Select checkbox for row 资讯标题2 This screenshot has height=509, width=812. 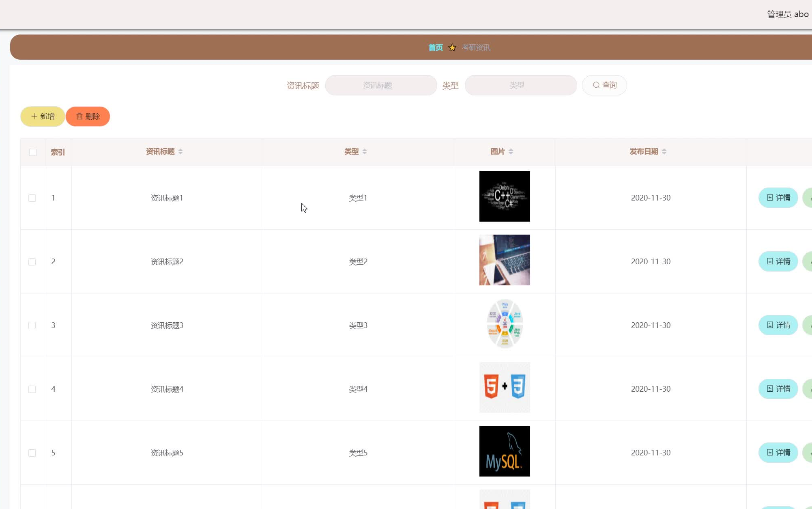(32, 262)
